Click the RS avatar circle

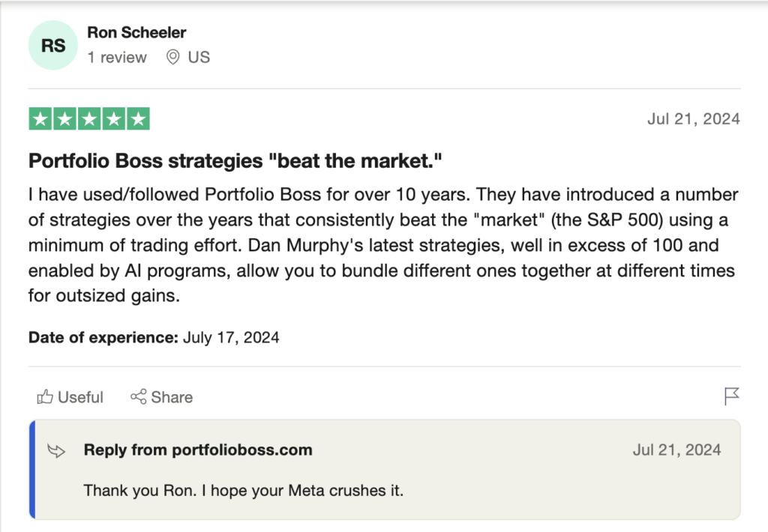pyautogui.click(x=53, y=46)
